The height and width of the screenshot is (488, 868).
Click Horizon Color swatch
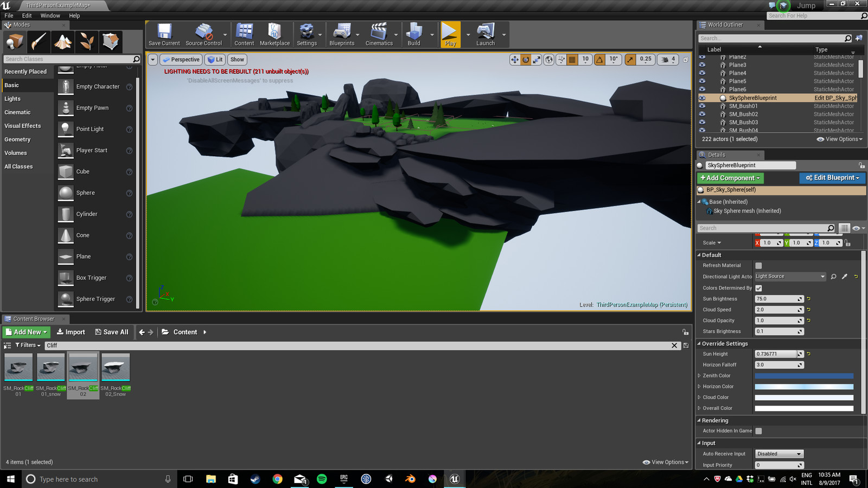pyautogui.click(x=804, y=387)
